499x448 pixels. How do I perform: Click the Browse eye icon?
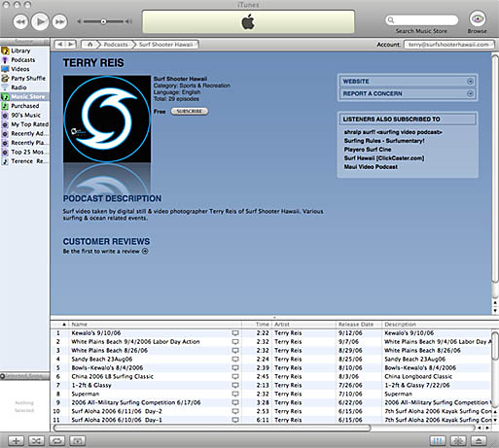coord(477,18)
